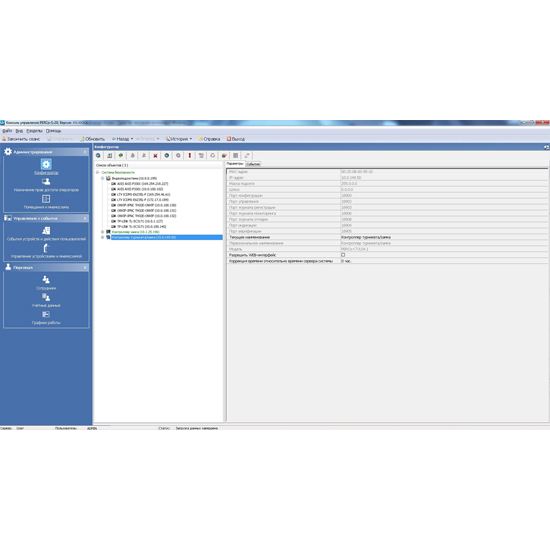
Task: Open the История dropdown in the toolbar
Action: tap(179, 139)
